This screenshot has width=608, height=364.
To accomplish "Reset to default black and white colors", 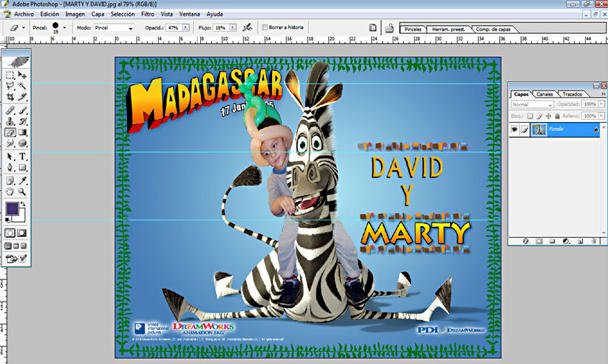I will (7, 220).
